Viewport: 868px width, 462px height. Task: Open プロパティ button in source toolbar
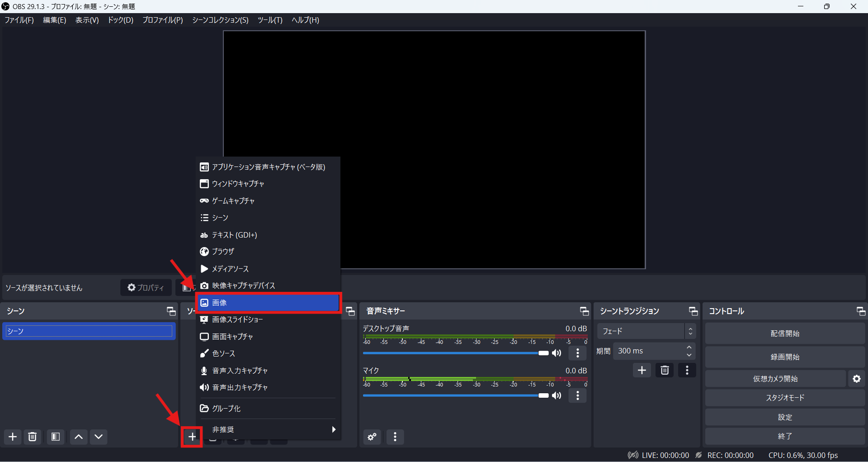[146, 287]
